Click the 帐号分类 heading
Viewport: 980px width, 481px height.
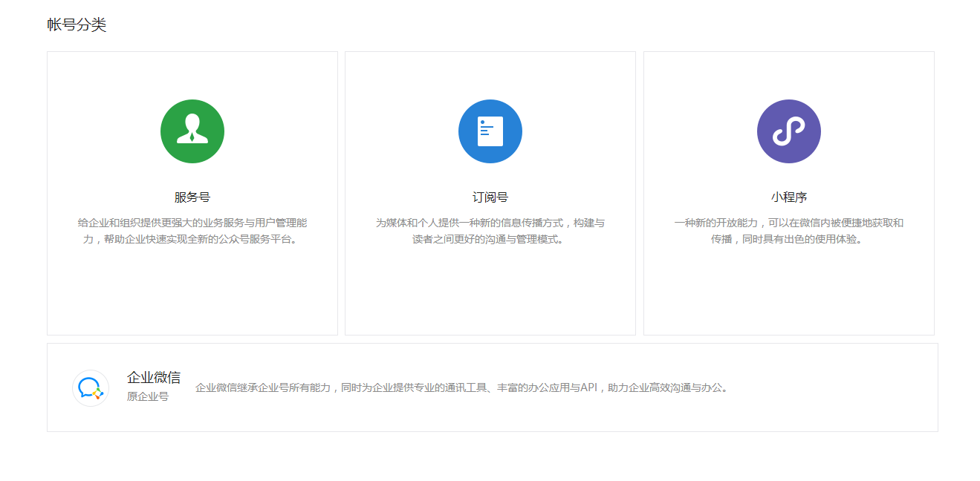click(x=77, y=24)
